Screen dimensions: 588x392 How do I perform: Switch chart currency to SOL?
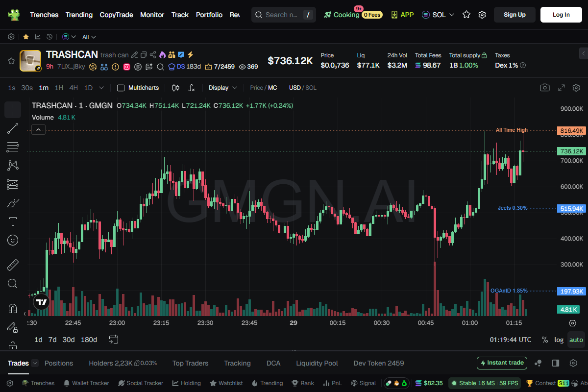point(311,88)
